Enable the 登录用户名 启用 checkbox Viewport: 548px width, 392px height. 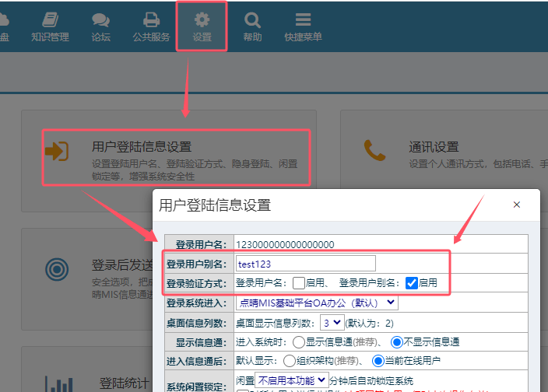pos(299,283)
